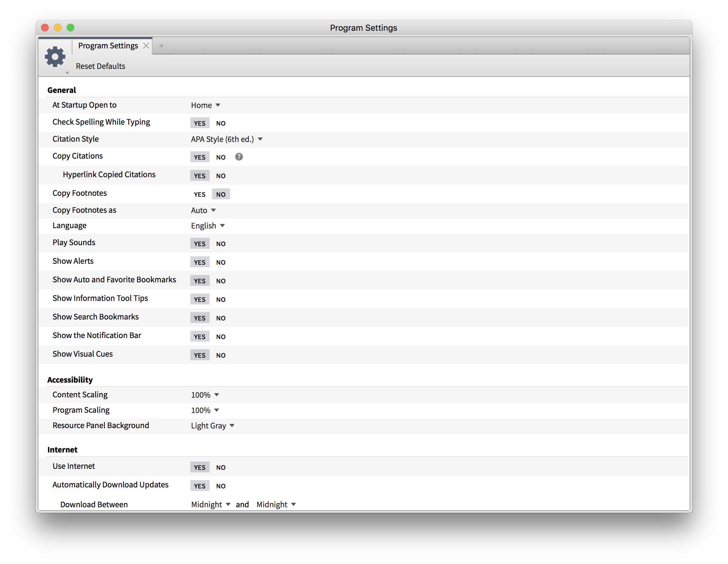Image resolution: width=728 pixels, height=564 pixels.
Task: Open the At Startup Open to dropdown
Action: click(205, 105)
